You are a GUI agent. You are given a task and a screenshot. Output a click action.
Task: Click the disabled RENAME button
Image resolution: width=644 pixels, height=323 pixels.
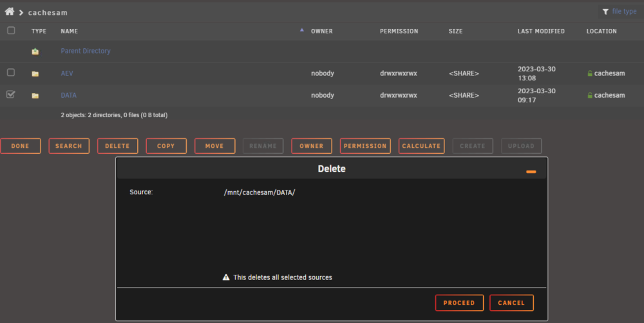[x=263, y=145]
